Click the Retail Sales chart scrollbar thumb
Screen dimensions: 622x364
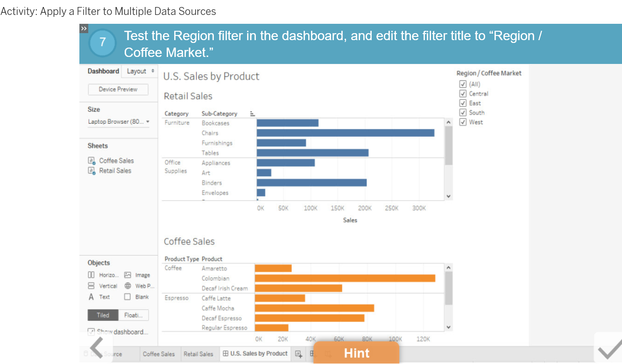pyautogui.click(x=449, y=146)
